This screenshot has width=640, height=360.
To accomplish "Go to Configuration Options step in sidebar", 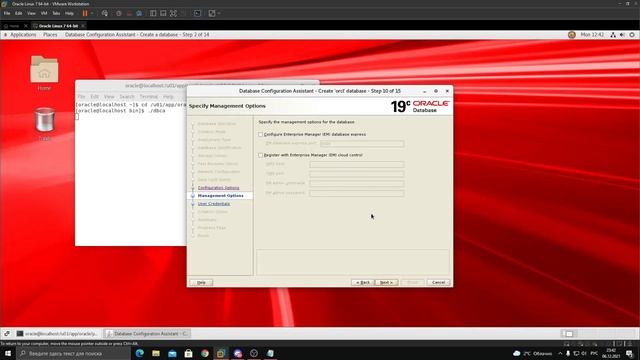I will click(x=218, y=188).
